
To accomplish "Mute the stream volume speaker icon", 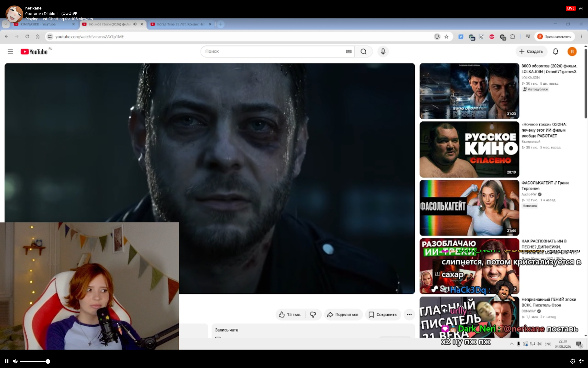I will pyautogui.click(x=15, y=361).
